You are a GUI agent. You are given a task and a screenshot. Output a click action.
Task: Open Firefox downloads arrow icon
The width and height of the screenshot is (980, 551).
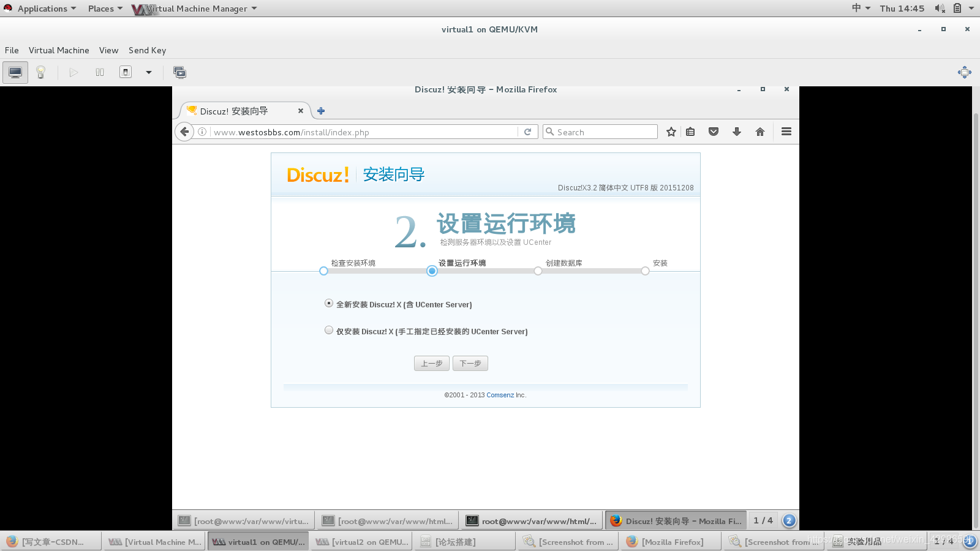pos(737,132)
